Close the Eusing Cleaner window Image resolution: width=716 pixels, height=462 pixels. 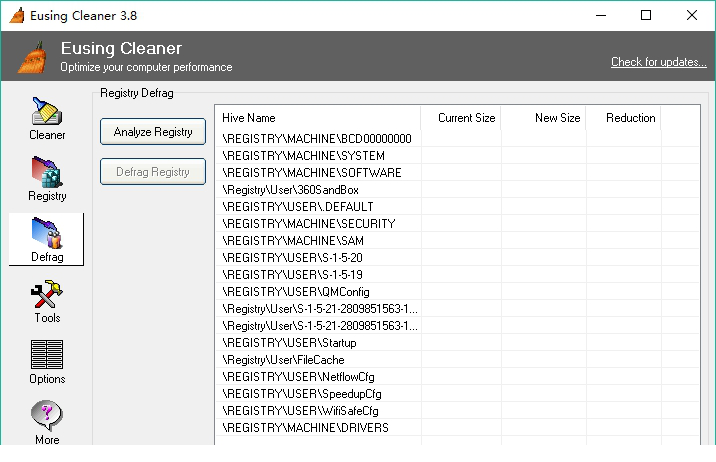point(692,16)
